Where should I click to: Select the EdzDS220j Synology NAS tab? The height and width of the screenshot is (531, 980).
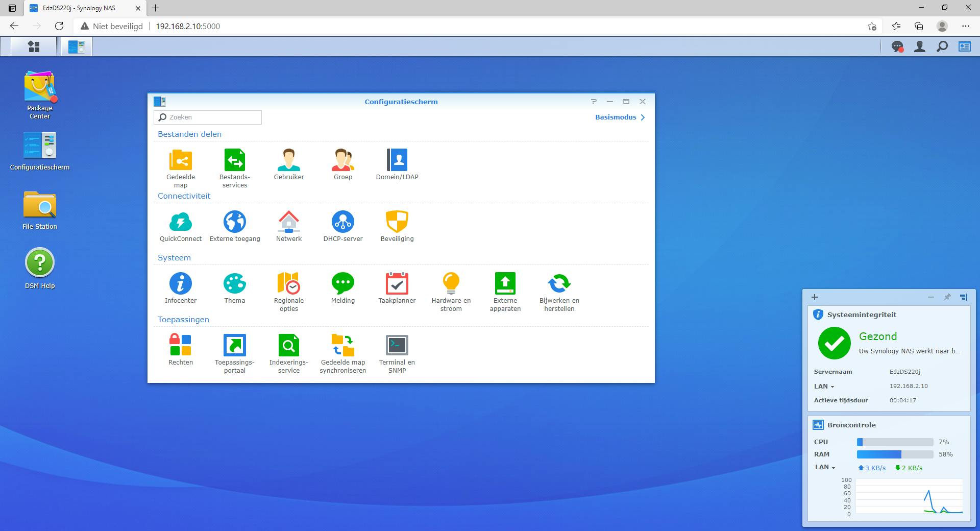tap(84, 8)
